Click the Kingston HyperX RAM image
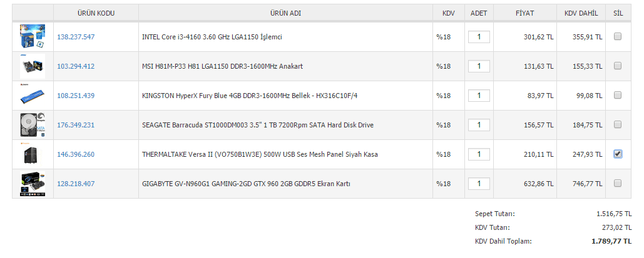The height and width of the screenshot is (258, 644). coord(33,96)
